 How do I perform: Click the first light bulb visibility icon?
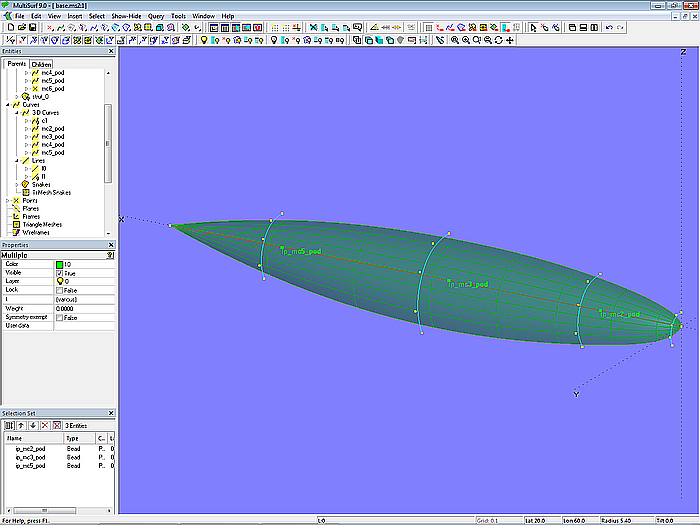[204, 40]
